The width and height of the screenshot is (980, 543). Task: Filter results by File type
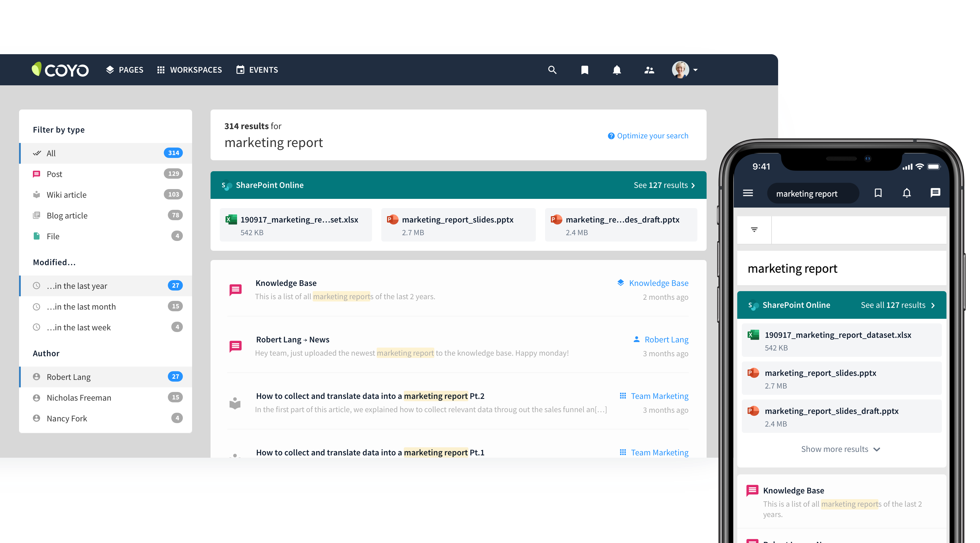pyautogui.click(x=106, y=236)
